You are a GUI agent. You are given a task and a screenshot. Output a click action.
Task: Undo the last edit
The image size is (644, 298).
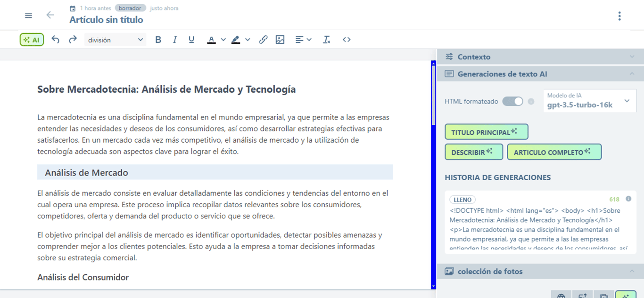(x=55, y=40)
